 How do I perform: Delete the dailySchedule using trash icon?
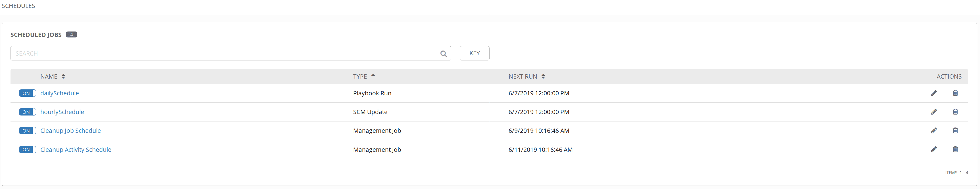point(955,93)
